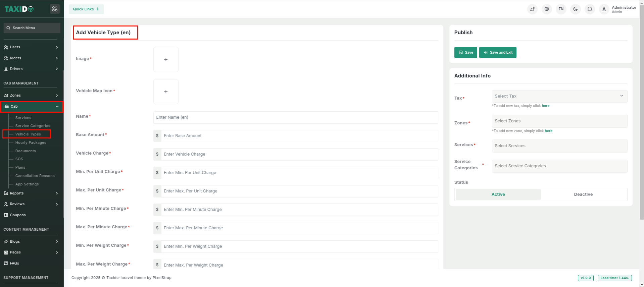This screenshot has width=644, height=287.
Task: Click the notification bell icon
Action: pyautogui.click(x=590, y=9)
